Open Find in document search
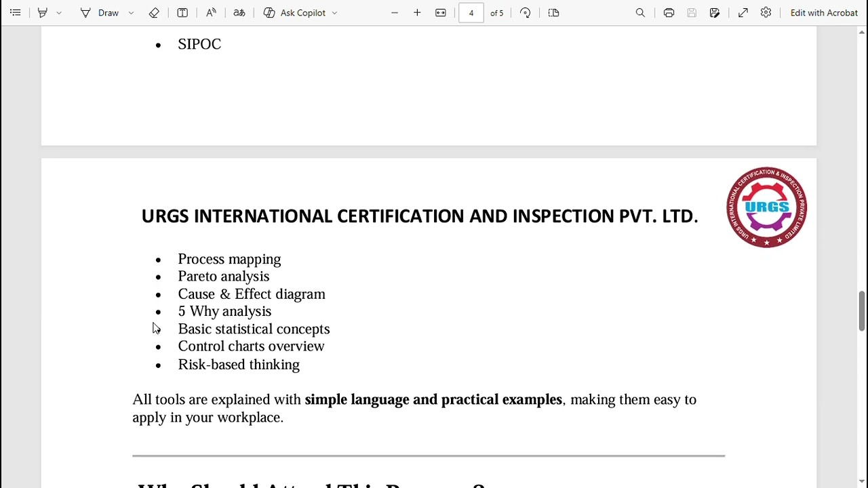Screen dimensions: 868x488 pyautogui.click(x=640, y=13)
